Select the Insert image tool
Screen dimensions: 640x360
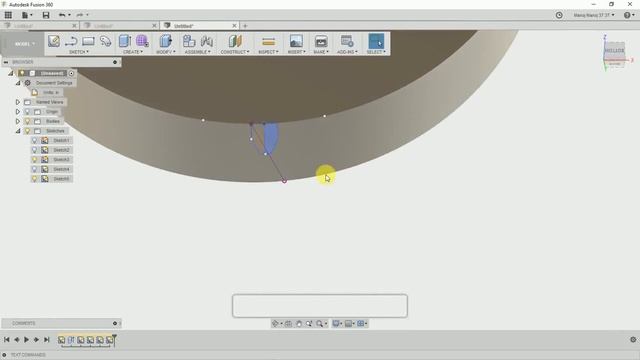296,41
